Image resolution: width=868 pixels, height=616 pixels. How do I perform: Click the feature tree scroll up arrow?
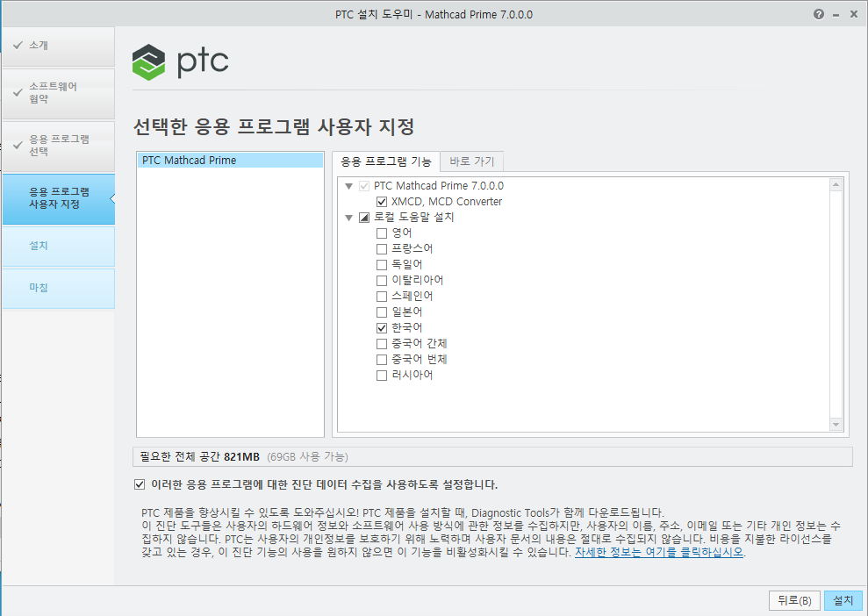coord(836,184)
